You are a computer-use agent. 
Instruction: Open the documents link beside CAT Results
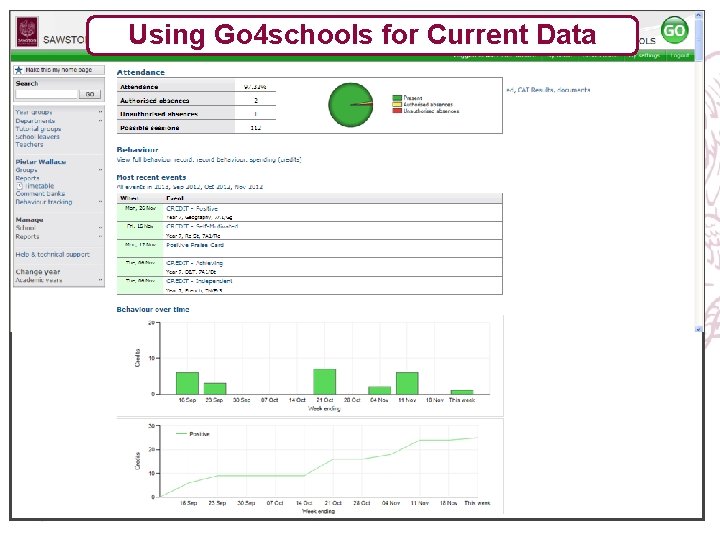(574, 90)
